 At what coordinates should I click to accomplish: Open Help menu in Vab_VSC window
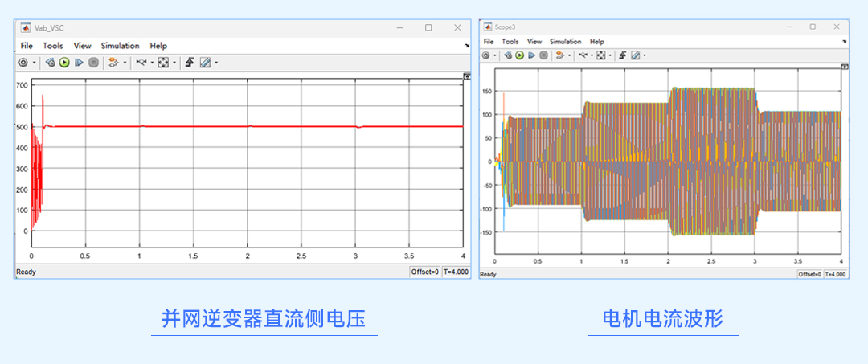[158, 46]
